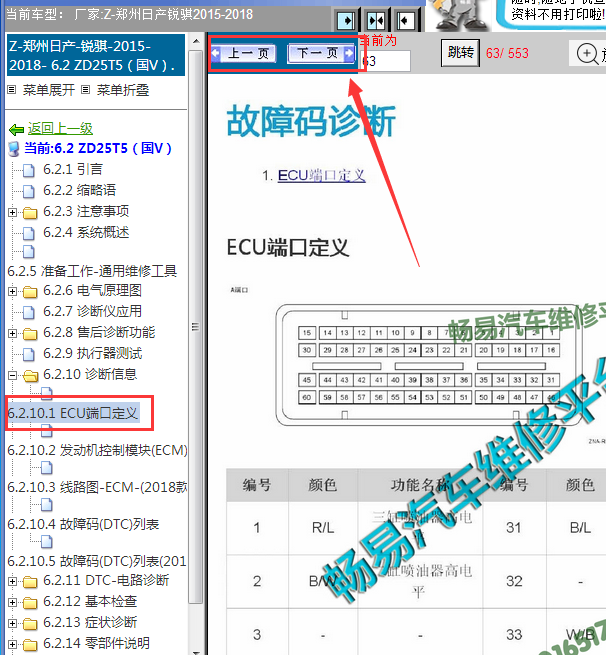
Task: Click the left-arrow panel layout icon
Action: coord(406,20)
